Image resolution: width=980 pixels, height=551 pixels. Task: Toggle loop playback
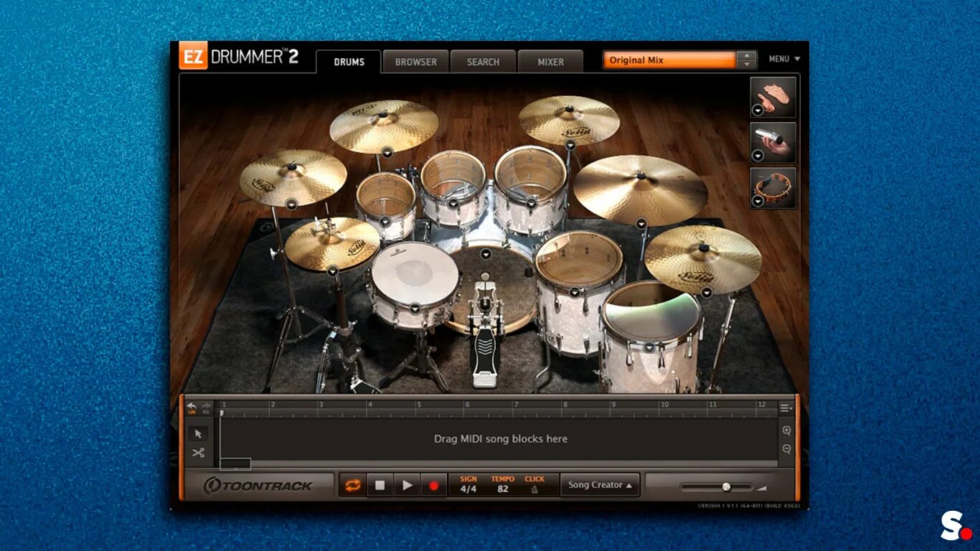(352, 486)
